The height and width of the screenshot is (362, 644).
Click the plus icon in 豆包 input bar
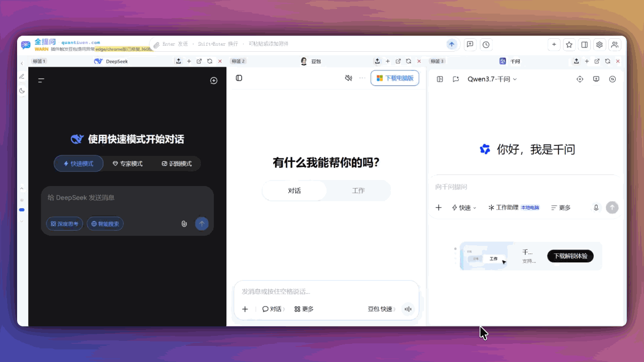[x=245, y=309]
